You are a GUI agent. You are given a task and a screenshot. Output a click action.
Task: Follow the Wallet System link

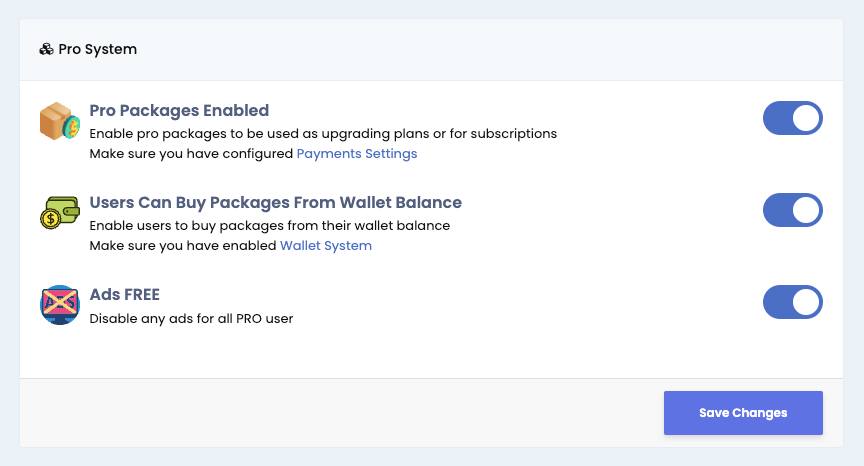click(326, 246)
